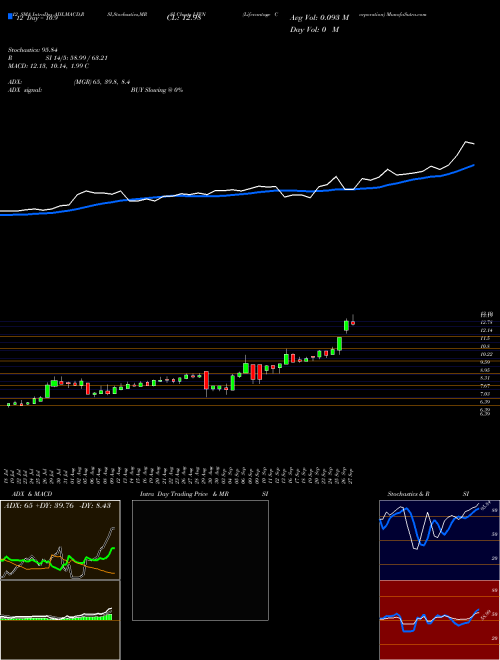500x660 pixels.
Task: Click the SI 14/3: 38.99 / 63.21 value
Action: click(77, 58)
